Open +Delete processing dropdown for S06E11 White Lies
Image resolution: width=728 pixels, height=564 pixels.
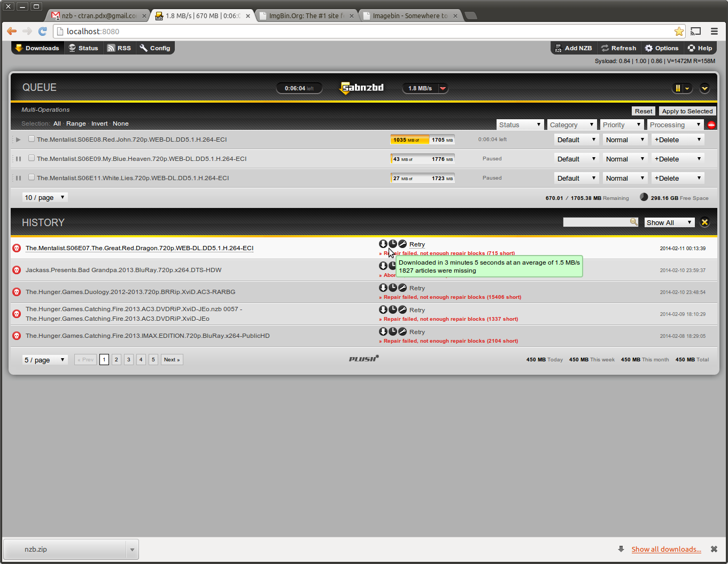[x=677, y=178]
